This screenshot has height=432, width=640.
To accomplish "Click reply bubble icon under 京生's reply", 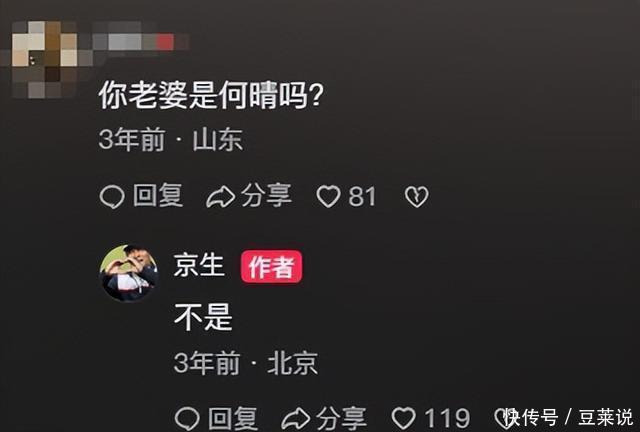I will click(x=187, y=419).
